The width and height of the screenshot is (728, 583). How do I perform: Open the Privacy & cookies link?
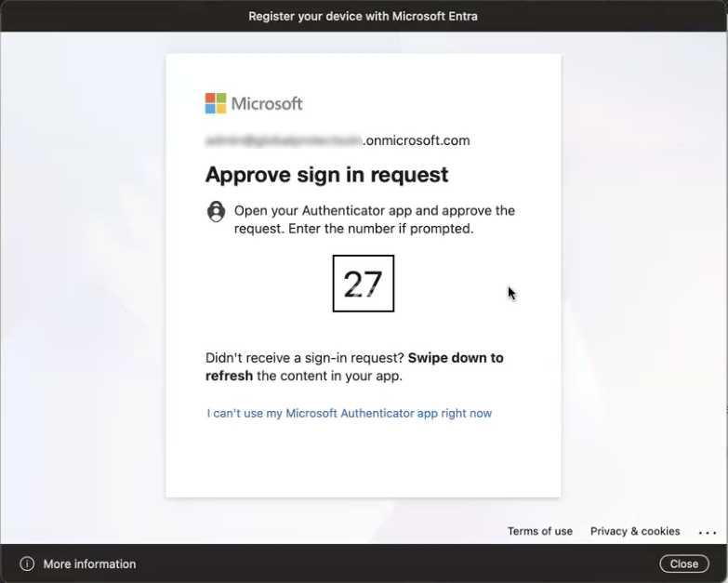tap(635, 531)
